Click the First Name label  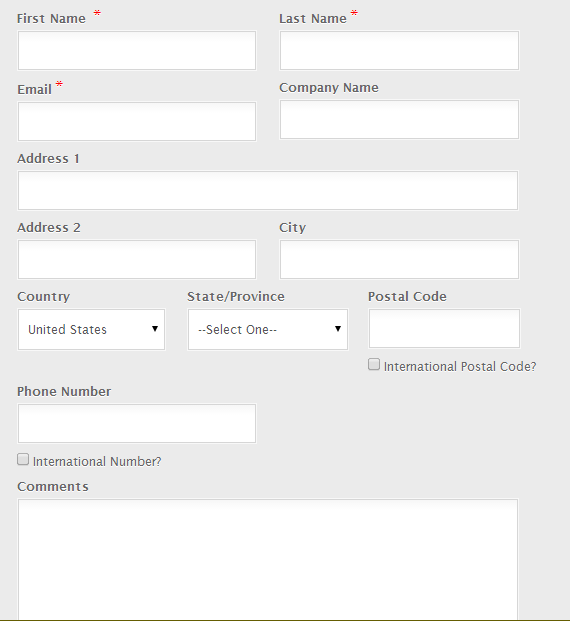point(51,19)
